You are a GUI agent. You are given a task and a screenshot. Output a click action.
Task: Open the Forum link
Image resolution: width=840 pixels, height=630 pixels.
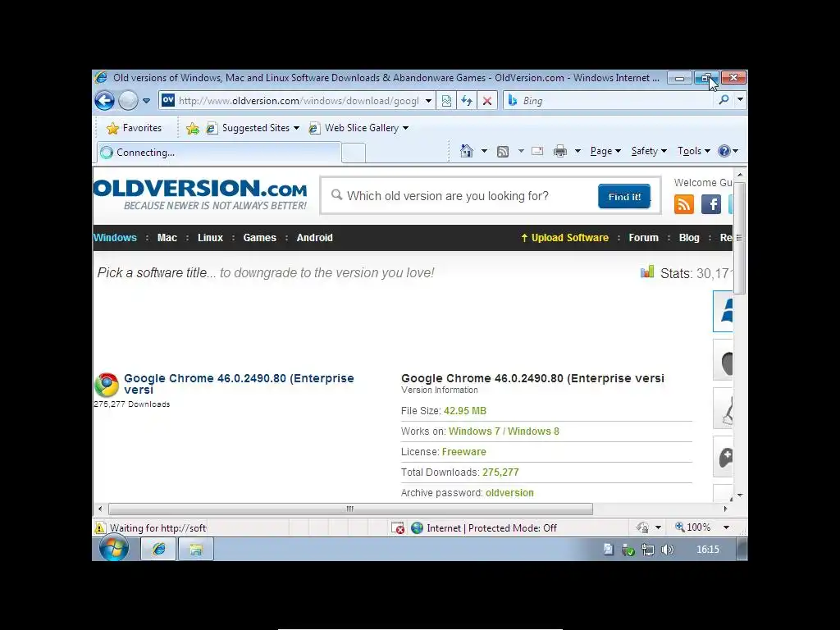pos(643,238)
